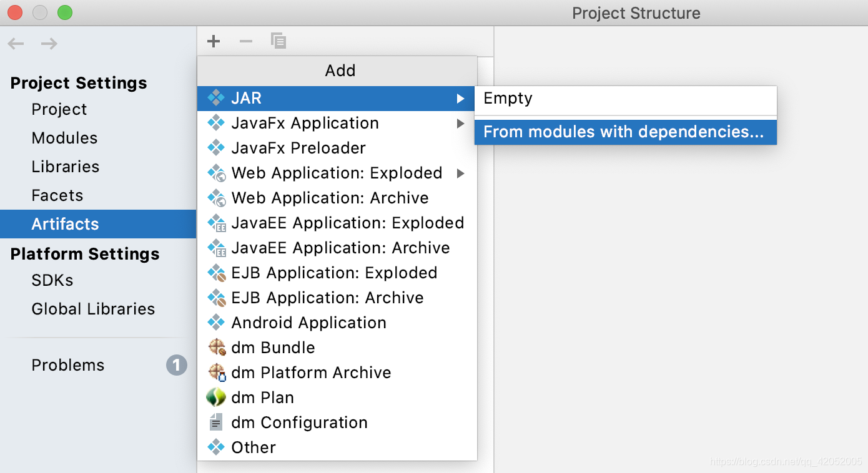This screenshot has width=868, height=473.
Task: Click the EJB Application: Archive icon
Action: click(217, 298)
